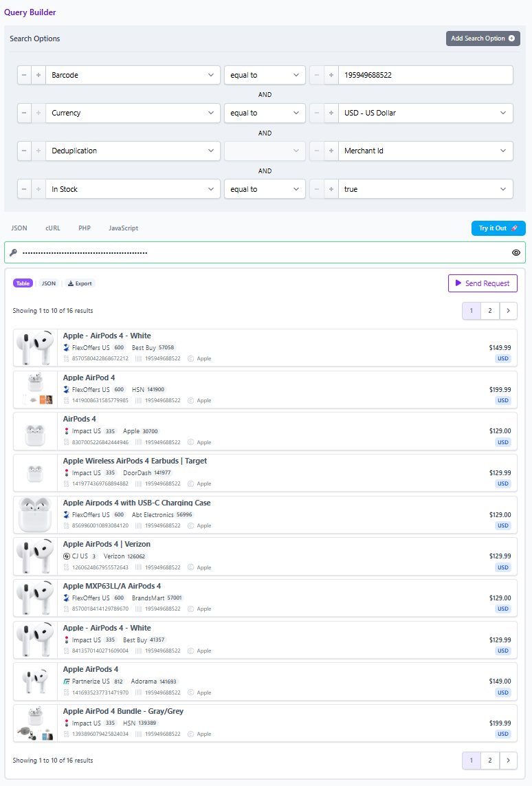The width and height of the screenshot is (532, 786).
Task: Click the plus icon left of the barcode value 195949688522
Action: [x=331, y=75]
